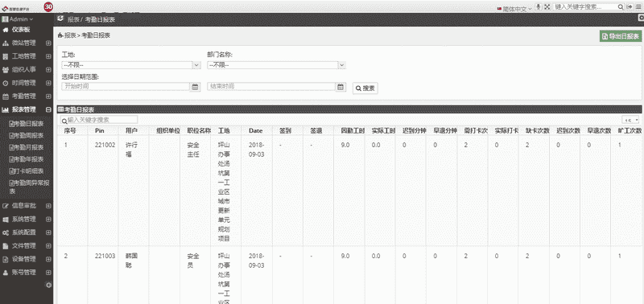The width and height of the screenshot is (644, 304).
Task: Click the magnifier in top keyword search
Action: [x=621, y=7]
